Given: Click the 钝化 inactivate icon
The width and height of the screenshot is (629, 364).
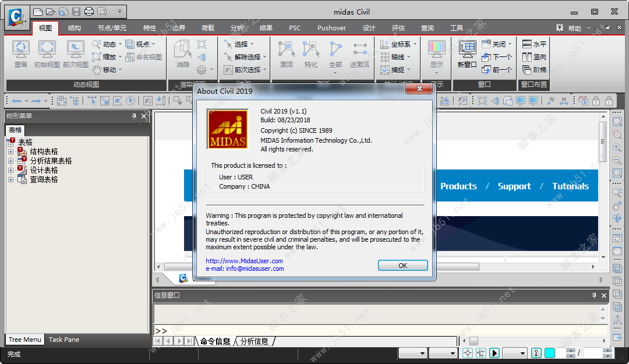Looking at the screenshot, I should click(311, 54).
